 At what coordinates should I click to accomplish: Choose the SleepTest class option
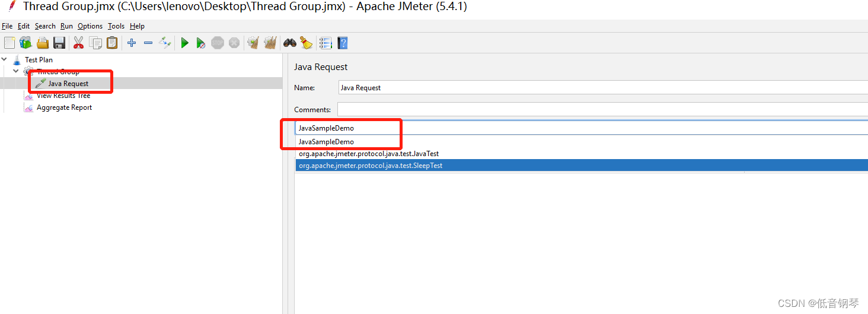[582, 166]
